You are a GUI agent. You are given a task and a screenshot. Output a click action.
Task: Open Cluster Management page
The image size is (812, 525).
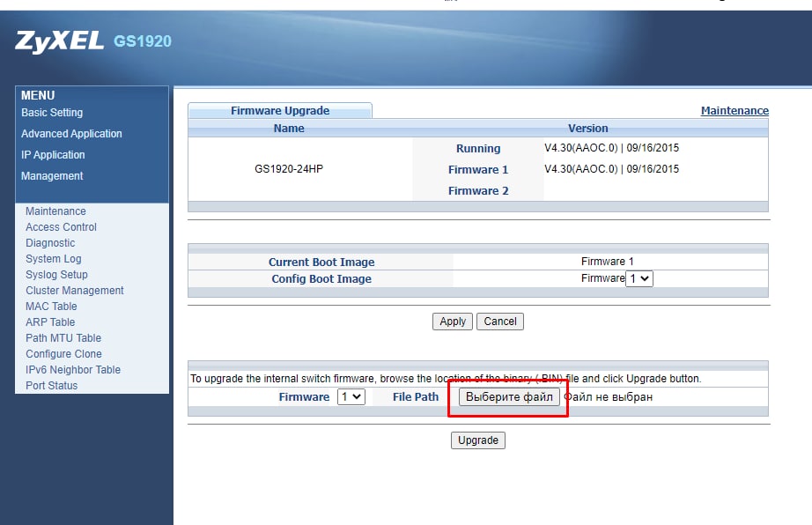pos(75,291)
